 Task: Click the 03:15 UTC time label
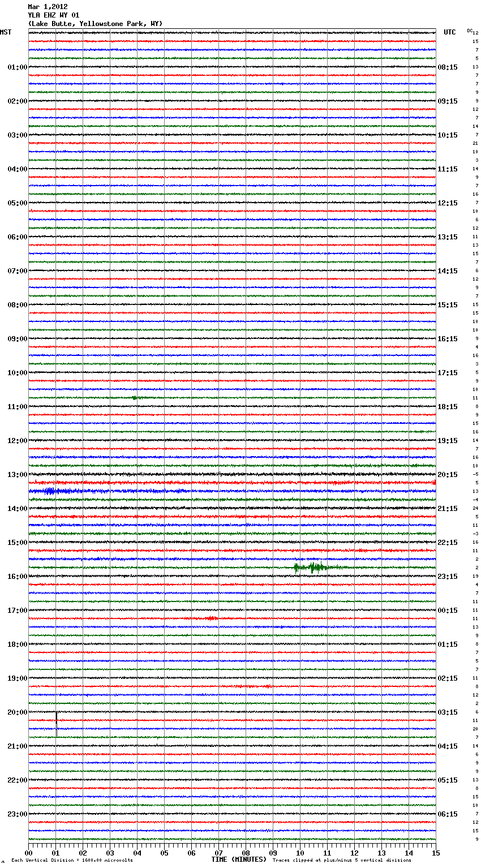point(448,712)
